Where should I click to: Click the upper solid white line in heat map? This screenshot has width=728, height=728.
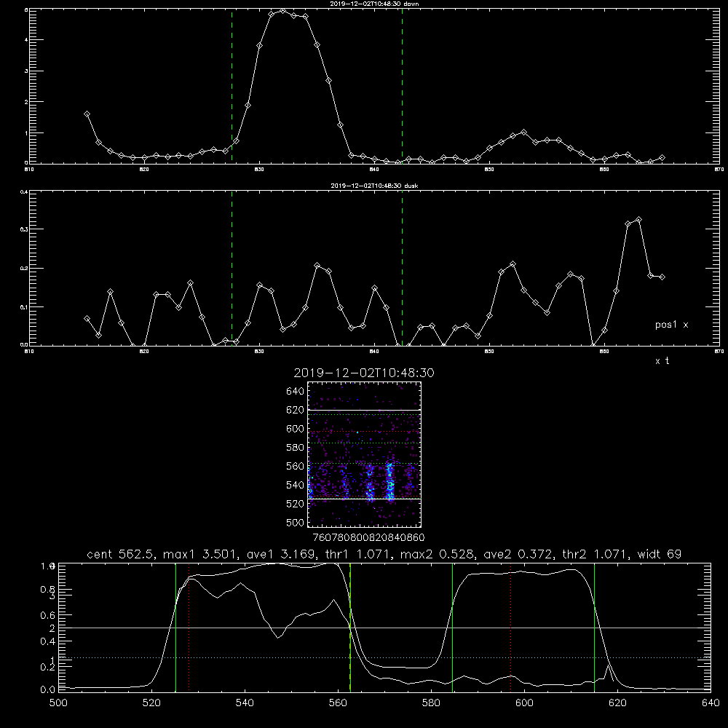(x=365, y=410)
